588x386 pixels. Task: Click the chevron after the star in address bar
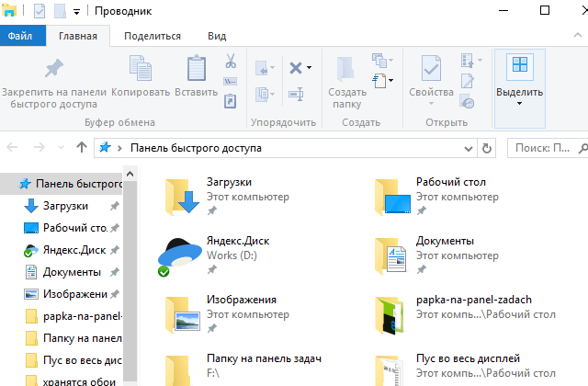coord(119,149)
